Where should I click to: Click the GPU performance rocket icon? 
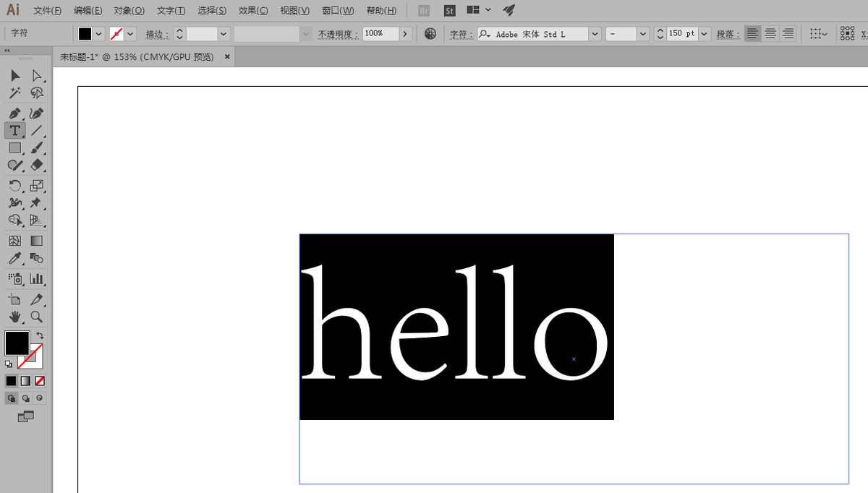point(509,10)
